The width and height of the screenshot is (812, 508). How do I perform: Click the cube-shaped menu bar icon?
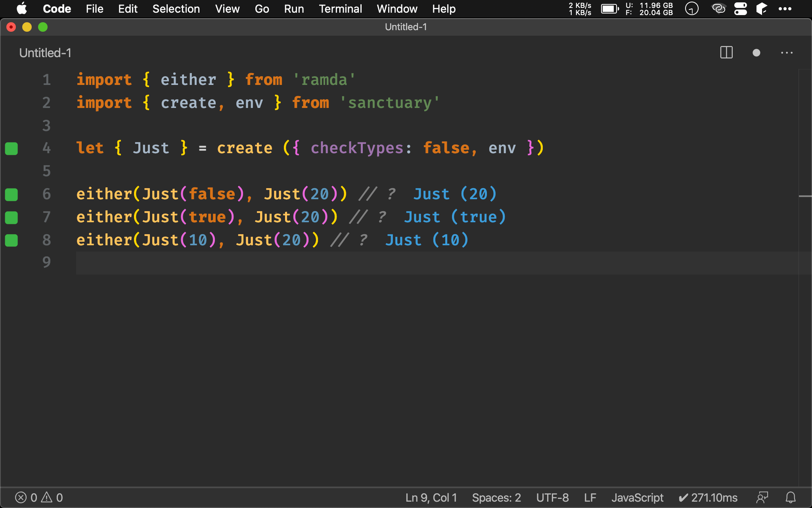[761, 9]
